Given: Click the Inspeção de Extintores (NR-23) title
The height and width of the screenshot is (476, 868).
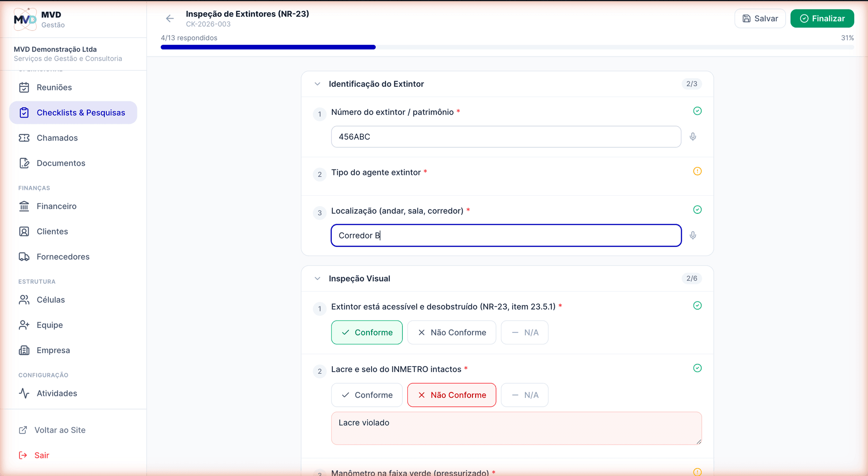Looking at the screenshot, I should pos(247,14).
